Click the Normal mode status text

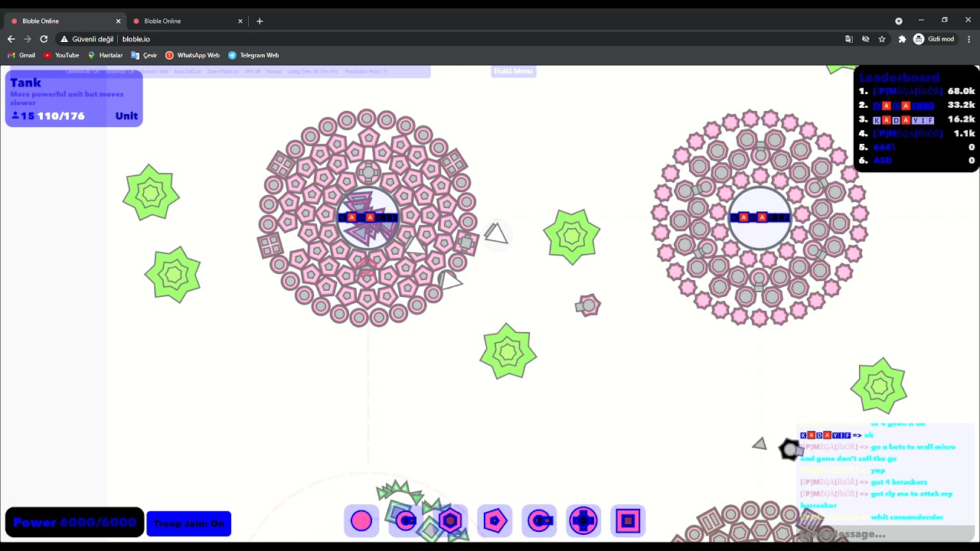(x=273, y=71)
